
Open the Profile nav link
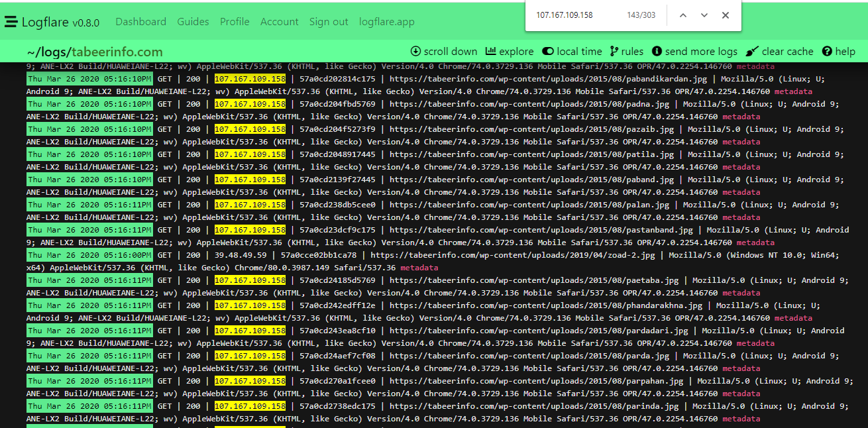pyautogui.click(x=235, y=22)
